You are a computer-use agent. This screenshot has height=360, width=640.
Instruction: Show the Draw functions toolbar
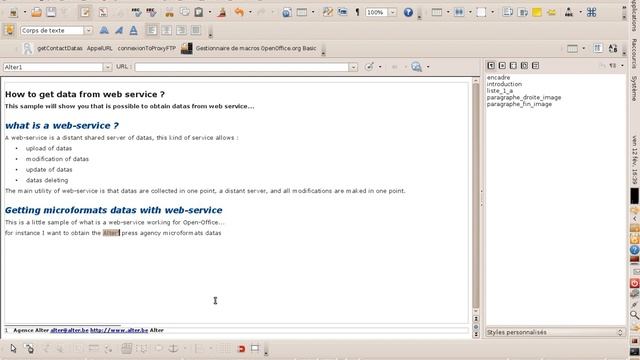[x=327, y=12]
